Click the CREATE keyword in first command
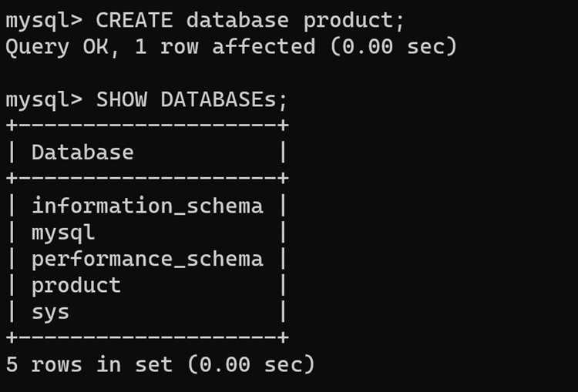Viewport: 578px width, 392px height. coord(134,20)
